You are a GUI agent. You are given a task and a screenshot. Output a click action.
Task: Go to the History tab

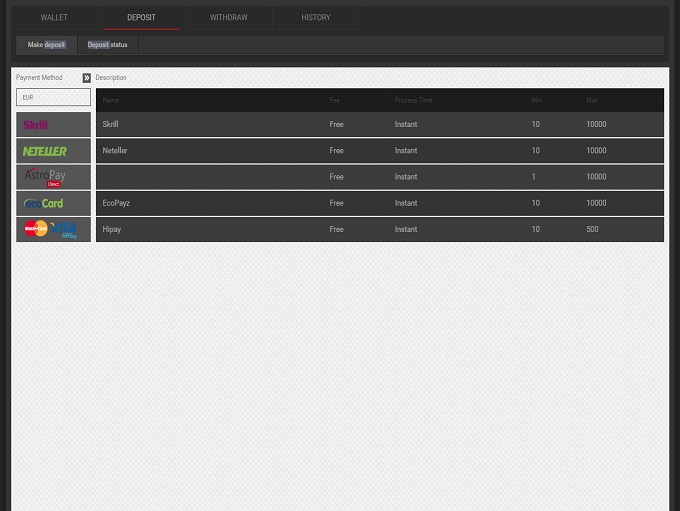click(316, 18)
